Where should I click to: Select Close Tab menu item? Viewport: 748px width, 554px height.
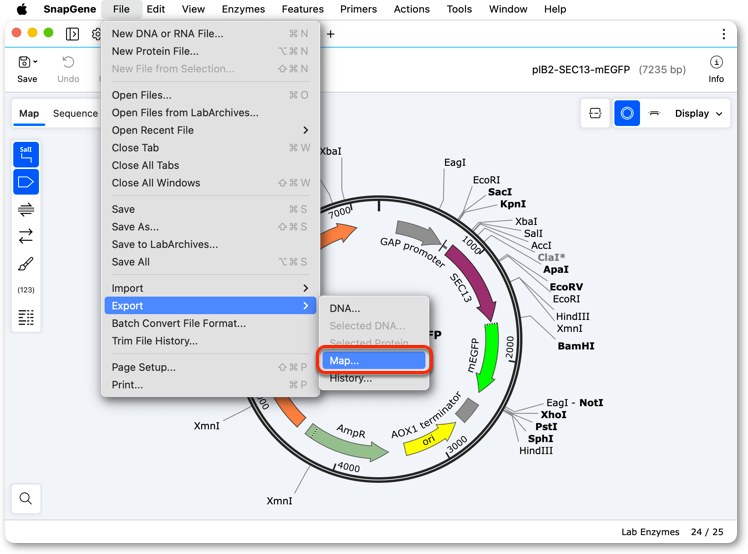pyautogui.click(x=210, y=148)
